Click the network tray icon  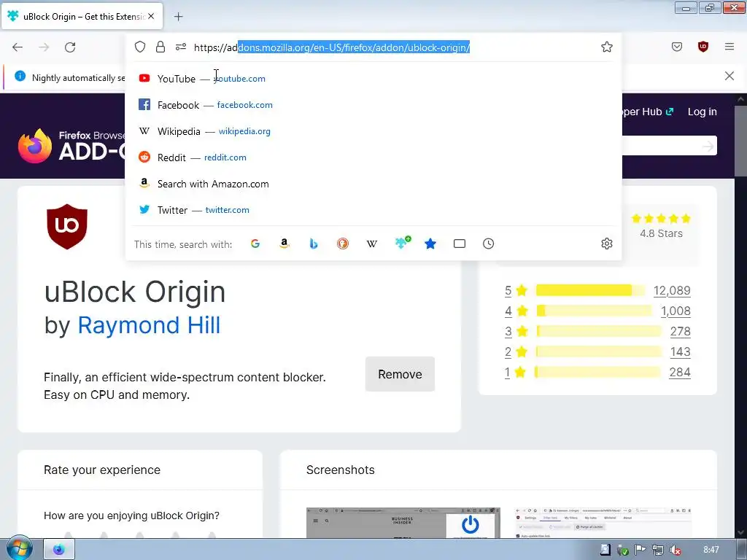point(657,550)
